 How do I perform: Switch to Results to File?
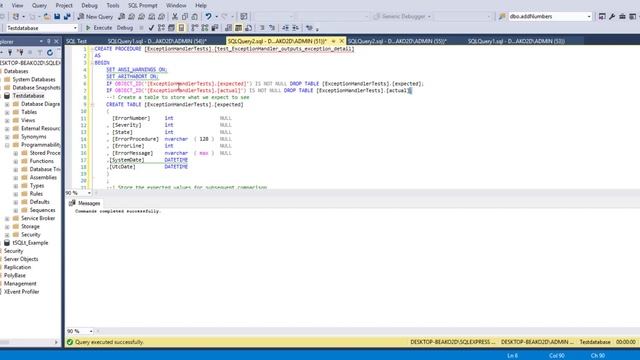(248, 28)
